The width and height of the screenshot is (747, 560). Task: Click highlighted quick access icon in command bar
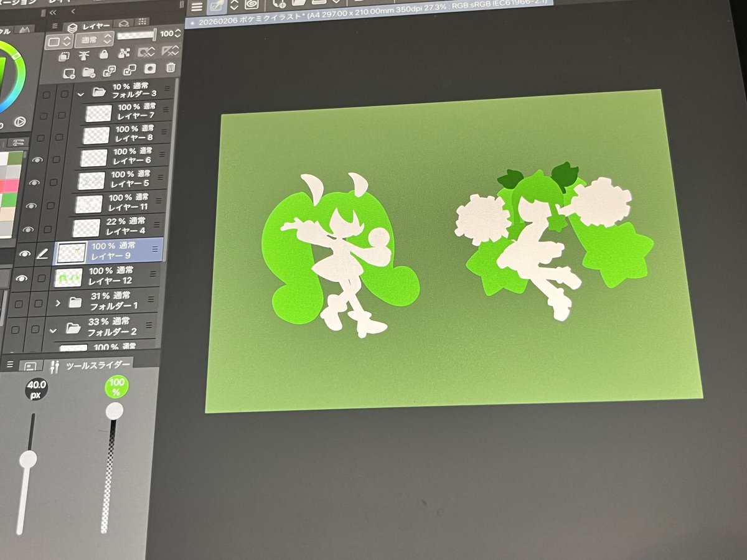pos(217,6)
